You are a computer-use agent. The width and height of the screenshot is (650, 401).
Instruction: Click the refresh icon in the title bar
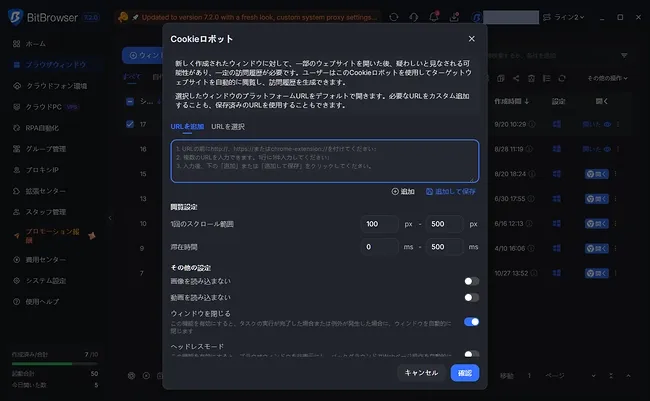click(x=394, y=17)
